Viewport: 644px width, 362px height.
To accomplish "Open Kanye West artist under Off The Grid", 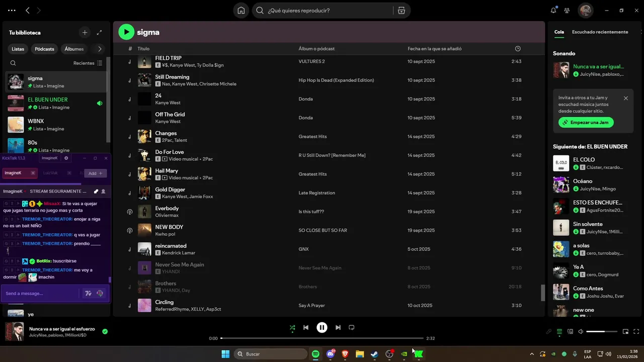I will 168,122.
